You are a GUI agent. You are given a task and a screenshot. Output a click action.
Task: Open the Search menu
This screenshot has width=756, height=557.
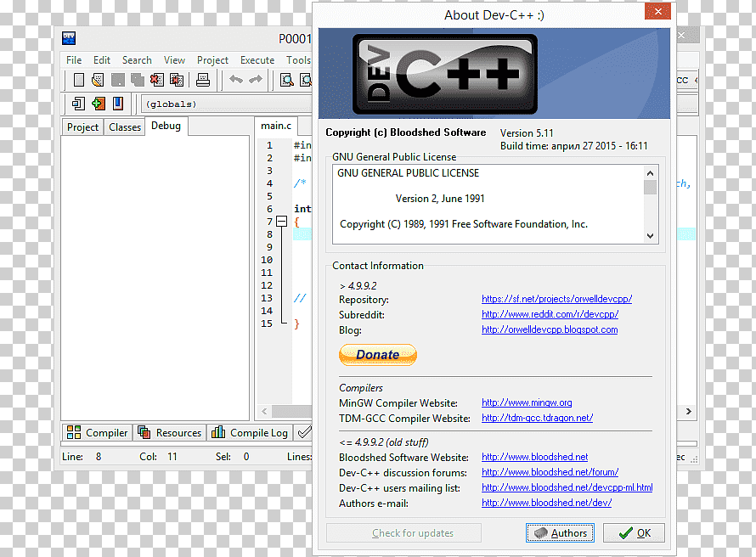(x=137, y=60)
